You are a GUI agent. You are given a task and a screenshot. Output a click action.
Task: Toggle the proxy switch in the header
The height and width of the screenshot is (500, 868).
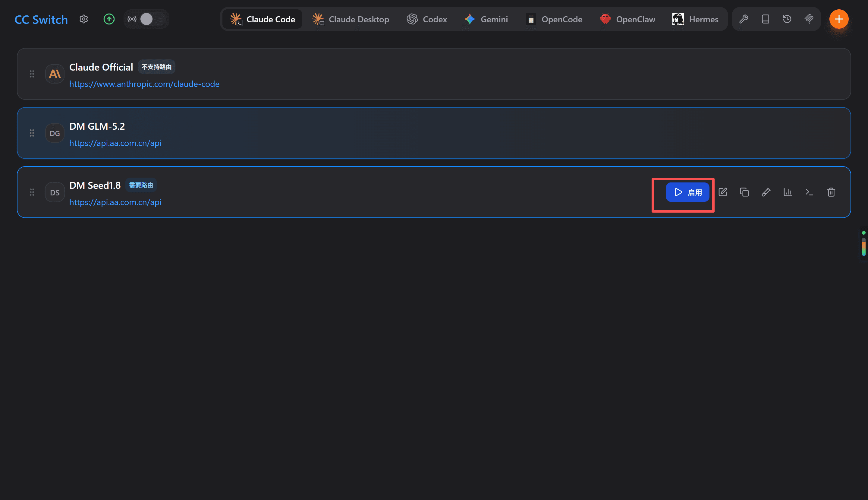153,19
